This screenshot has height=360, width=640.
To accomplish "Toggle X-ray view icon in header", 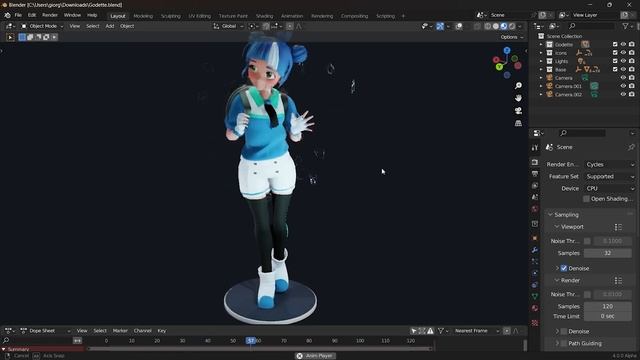I will click(477, 26).
